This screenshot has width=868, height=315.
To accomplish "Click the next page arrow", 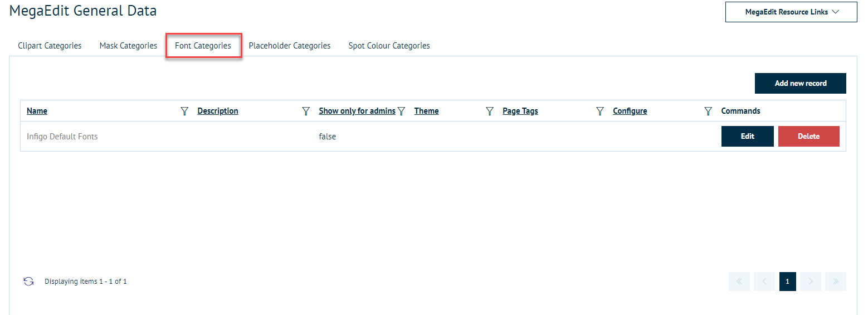I will point(811,282).
